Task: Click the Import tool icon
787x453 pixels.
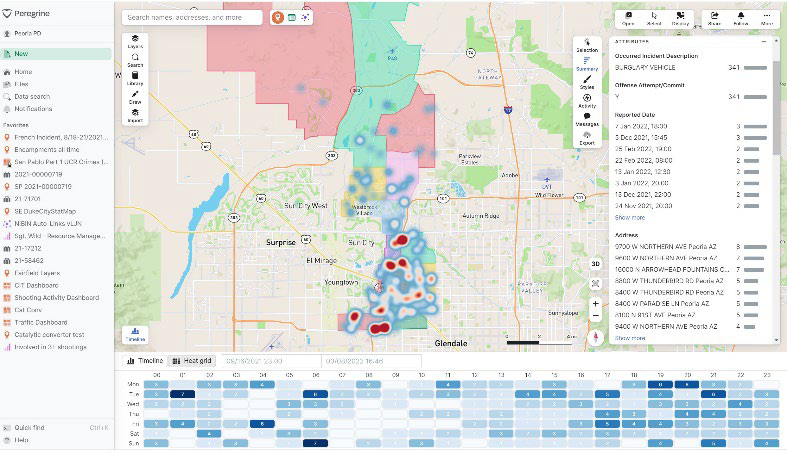Action: tap(135, 115)
